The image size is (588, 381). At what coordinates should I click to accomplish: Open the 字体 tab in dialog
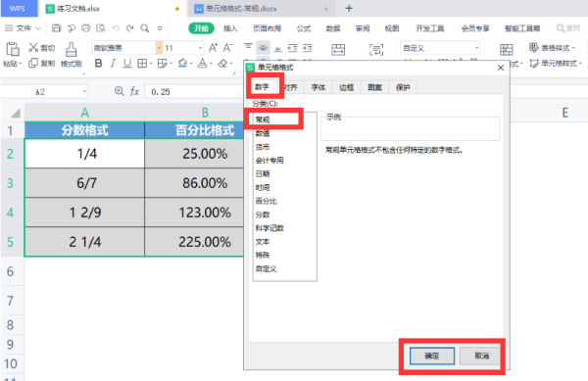pos(318,87)
